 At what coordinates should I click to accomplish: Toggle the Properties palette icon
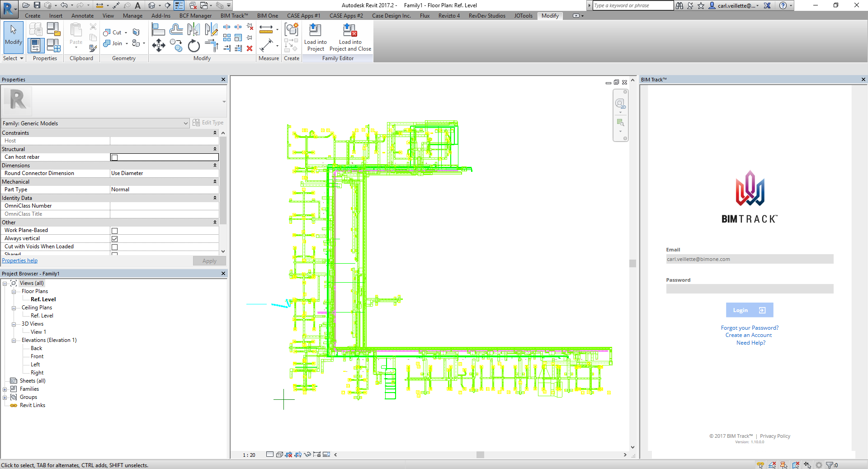coord(36,46)
